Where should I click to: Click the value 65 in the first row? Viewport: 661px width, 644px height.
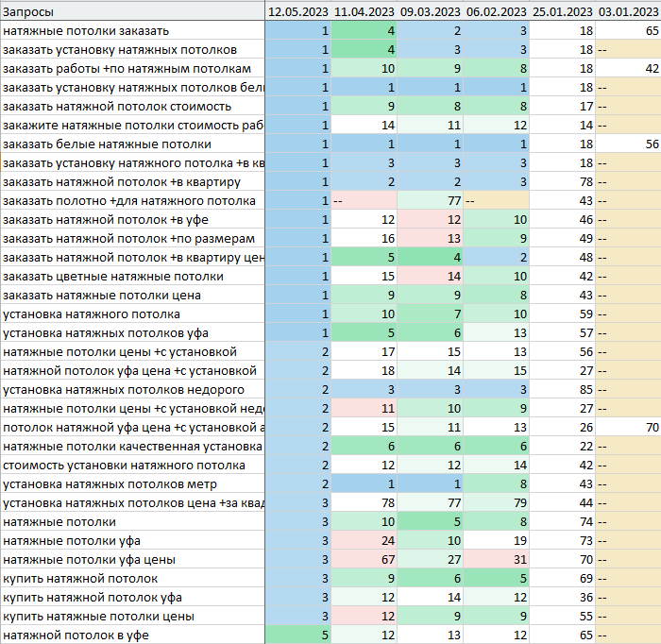coord(651,31)
